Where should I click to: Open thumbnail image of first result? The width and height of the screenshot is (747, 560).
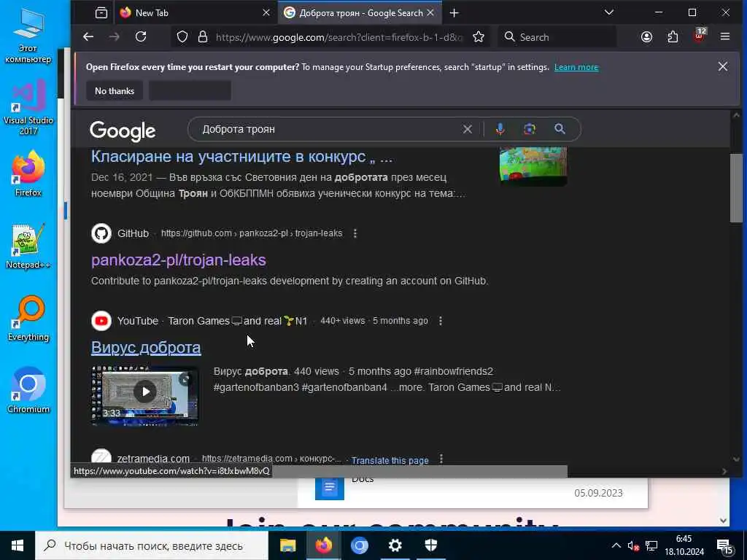click(533, 166)
